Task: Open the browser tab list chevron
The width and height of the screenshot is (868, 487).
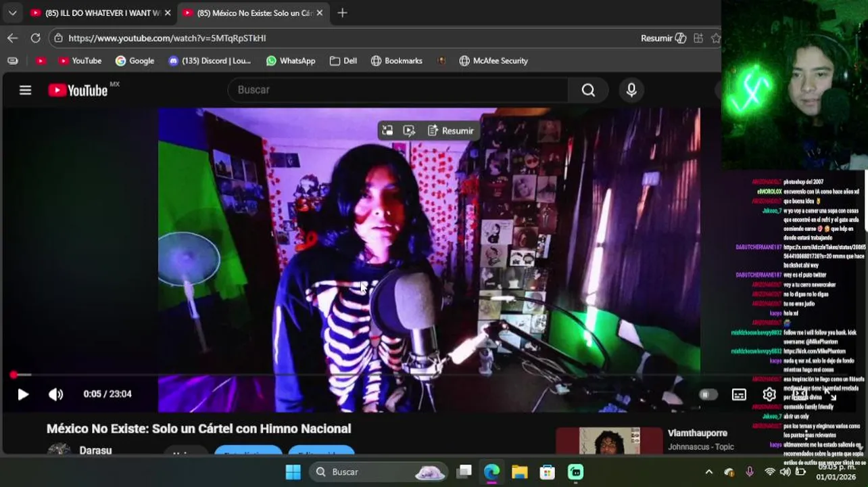Action: coord(12,13)
